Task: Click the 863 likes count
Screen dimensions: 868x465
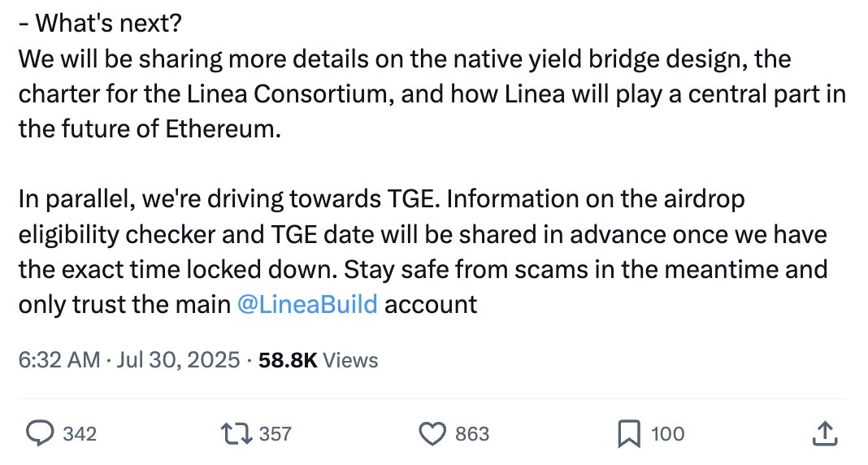Action: pyautogui.click(x=472, y=433)
